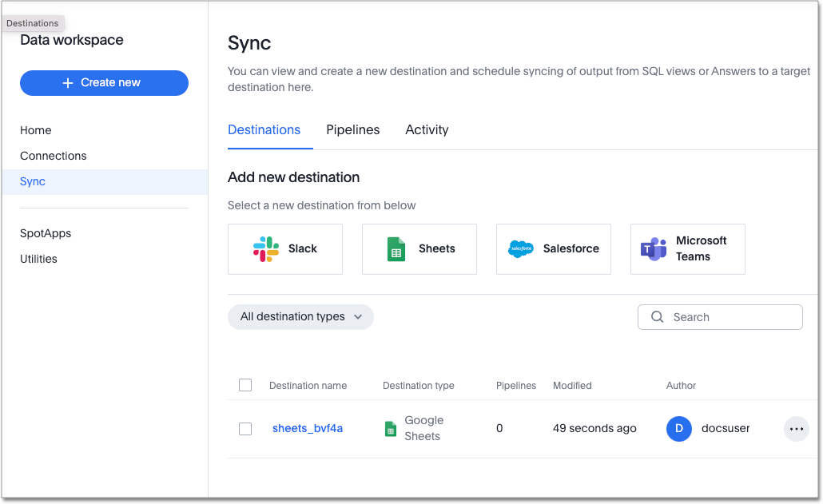Viewport: 823px width, 504px height.
Task: Open the Activity tab
Action: [x=427, y=129]
